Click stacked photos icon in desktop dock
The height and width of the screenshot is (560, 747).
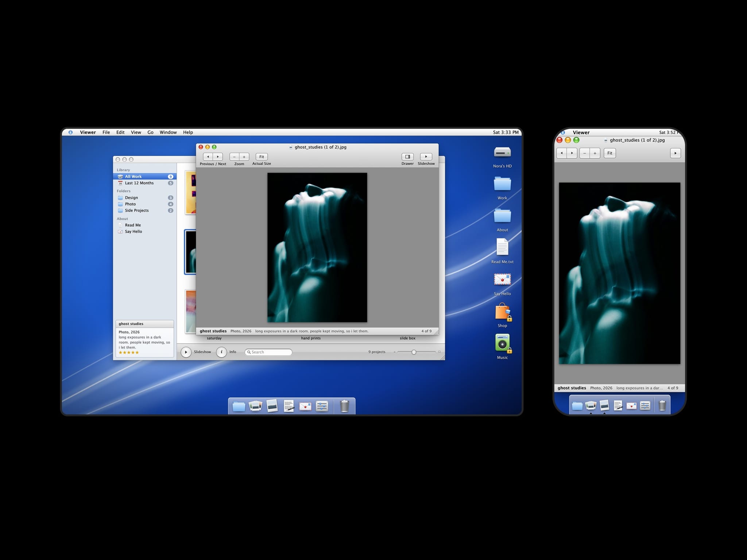click(255, 406)
